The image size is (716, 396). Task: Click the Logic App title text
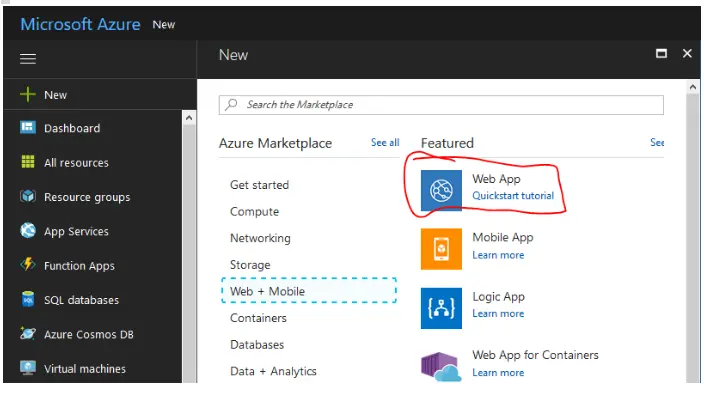click(x=498, y=297)
